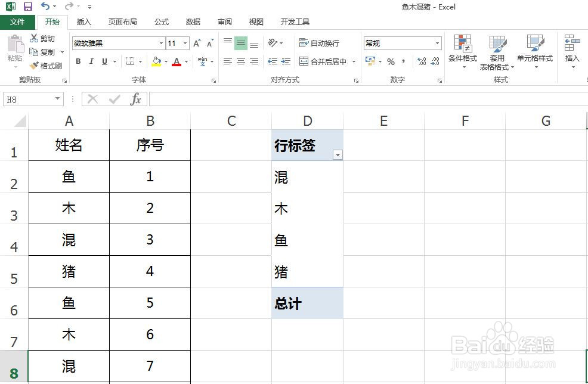Switch to 插入 Insert ribbon tab

tap(83, 21)
